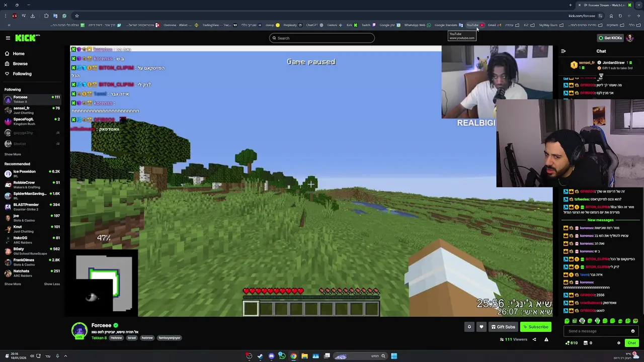
Task: Open the YouTube bookmark
Action: tap(474, 25)
